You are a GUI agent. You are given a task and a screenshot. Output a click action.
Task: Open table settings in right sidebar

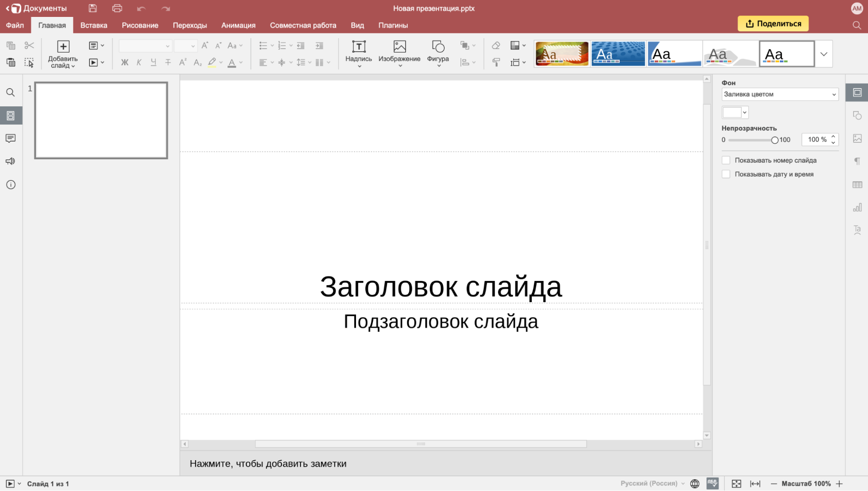click(x=857, y=185)
